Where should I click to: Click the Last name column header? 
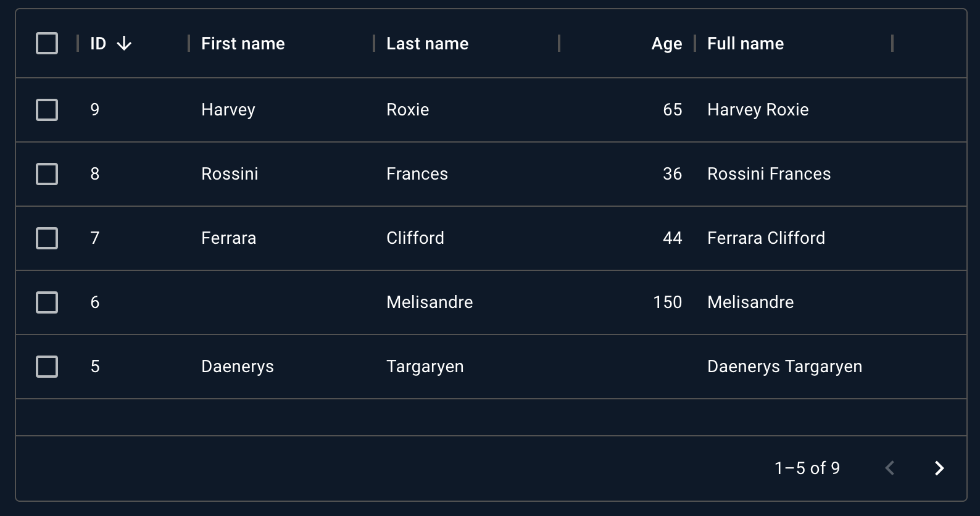coord(427,43)
